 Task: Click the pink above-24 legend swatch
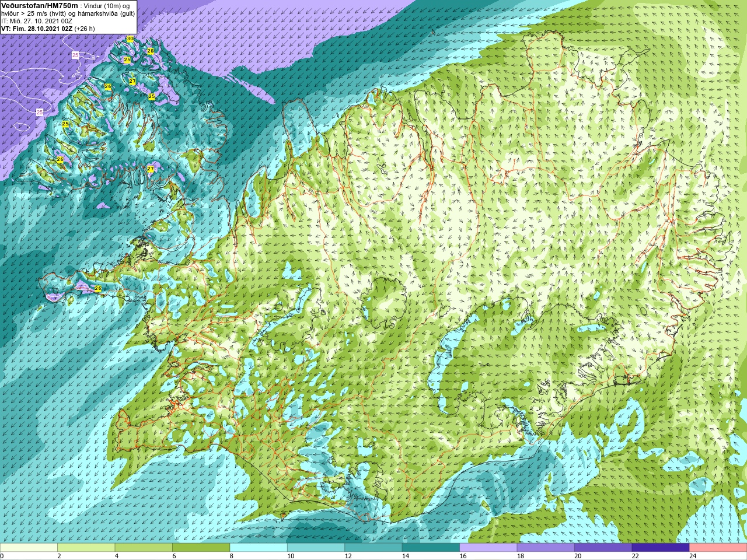point(718,548)
